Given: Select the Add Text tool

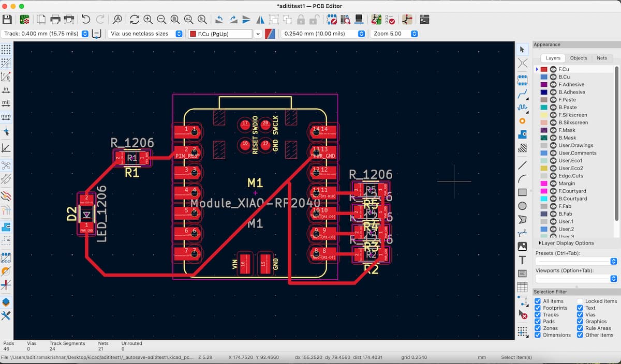Looking at the screenshot, I should 522,260.
